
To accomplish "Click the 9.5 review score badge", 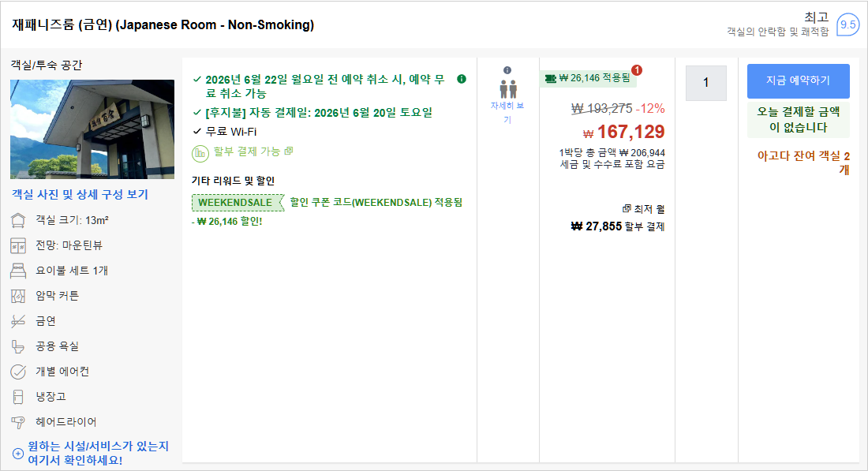I will click(x=847, y=25).
